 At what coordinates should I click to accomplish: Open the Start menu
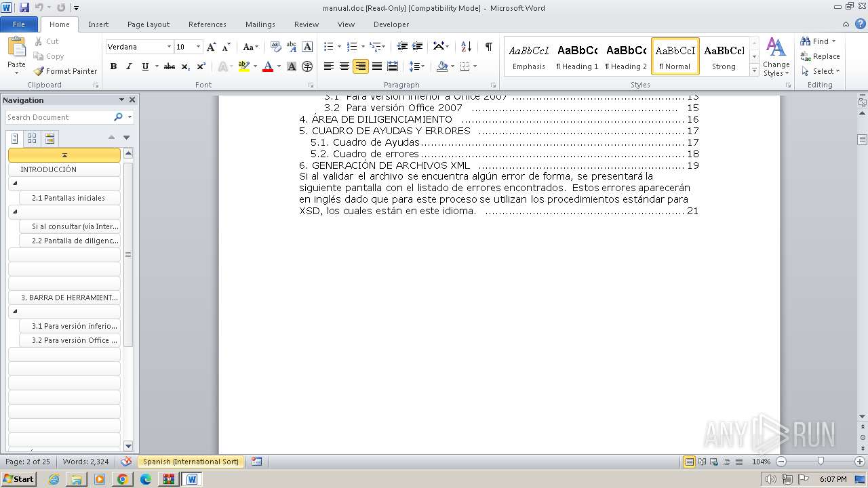[x=18, y=479]
